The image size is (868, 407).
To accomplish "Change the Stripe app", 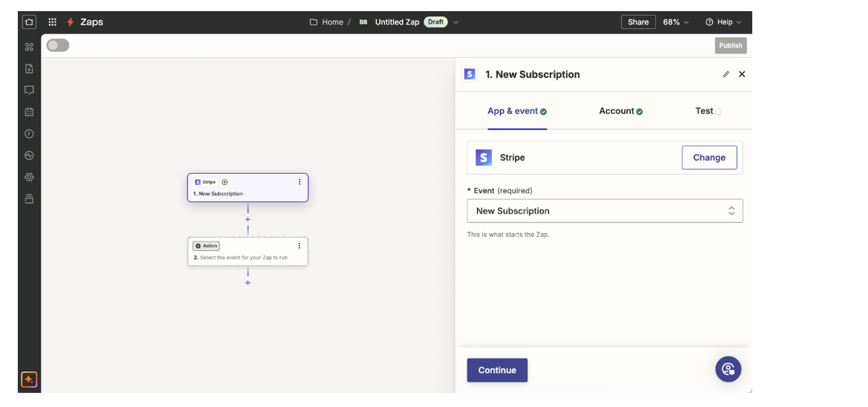I will point(709,157).
